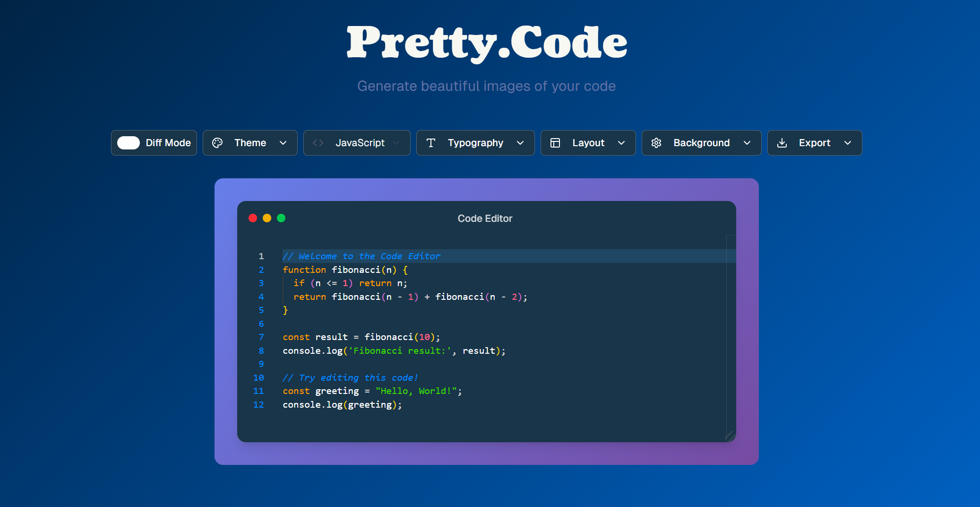The height and width of the screenshot is (507, 980).
Task: Click the Theme button label
Action: coord(250,143)
